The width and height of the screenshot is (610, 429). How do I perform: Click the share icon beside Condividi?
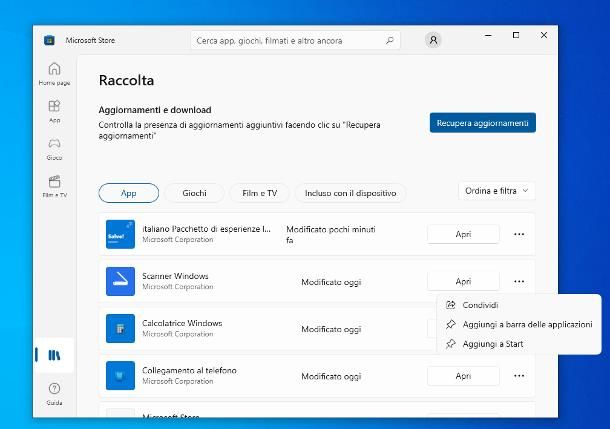click(450, 305)
